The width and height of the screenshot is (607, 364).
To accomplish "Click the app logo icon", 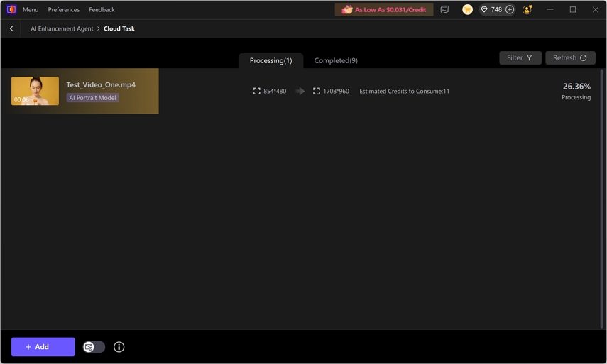I will (x=11, y=9).
